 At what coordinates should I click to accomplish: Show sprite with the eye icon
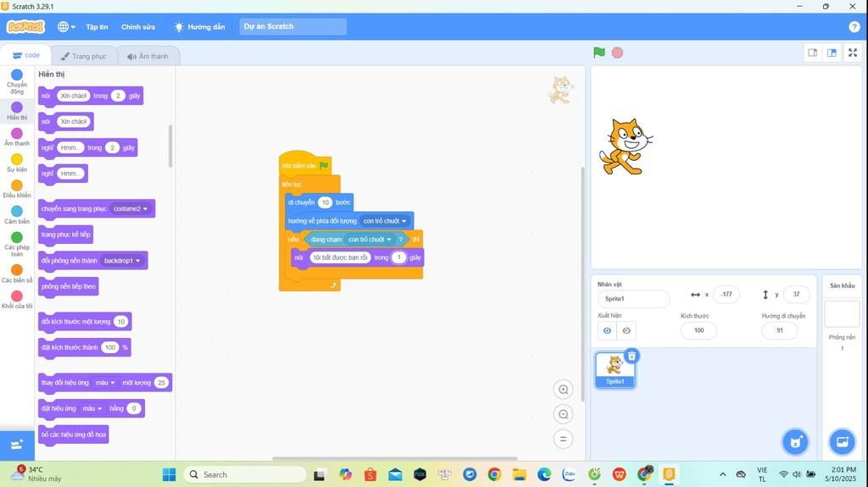click(x=607, y=330)
